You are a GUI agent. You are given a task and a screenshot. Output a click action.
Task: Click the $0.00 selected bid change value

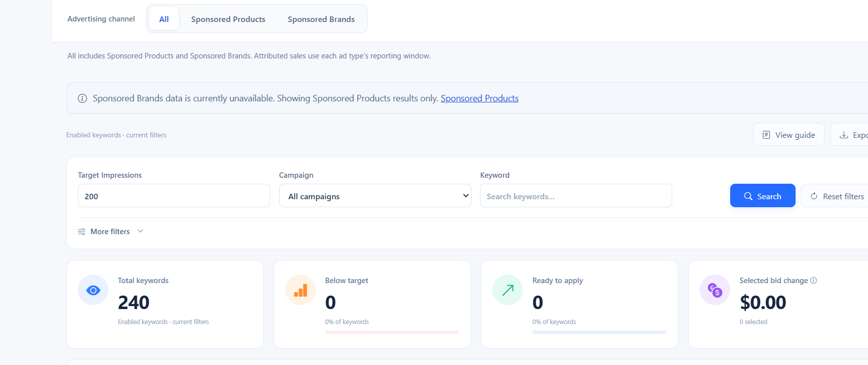coord(763,303)
